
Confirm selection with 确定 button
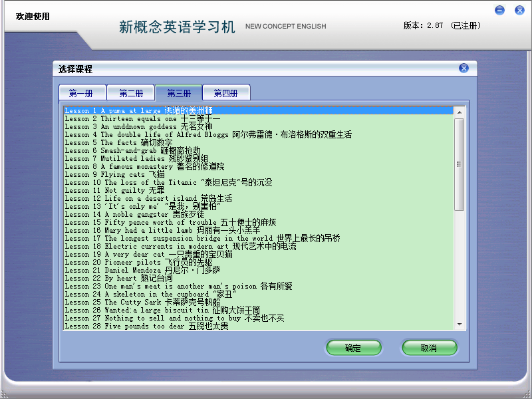354,348
